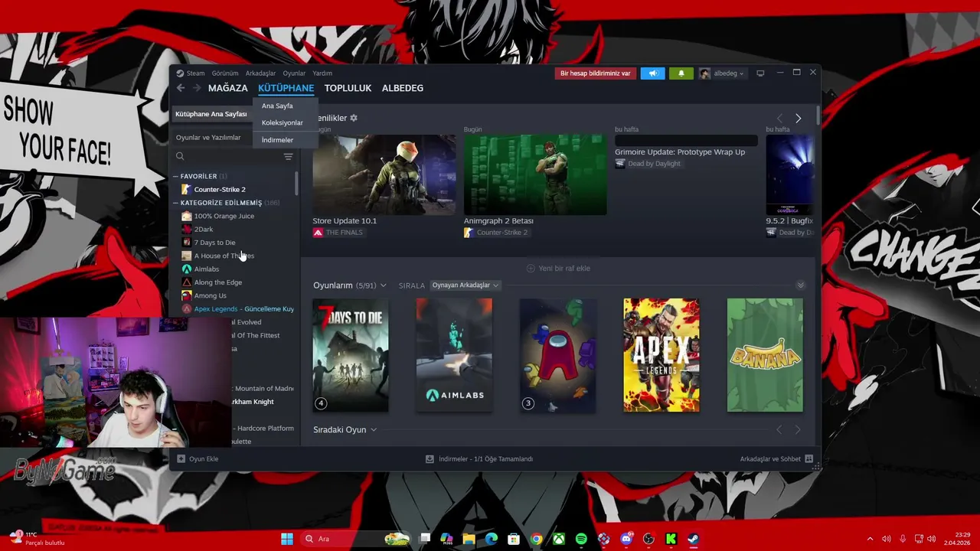Go back with the Steam back arrow
Screen dimensions: 980x551
(181, 88)
